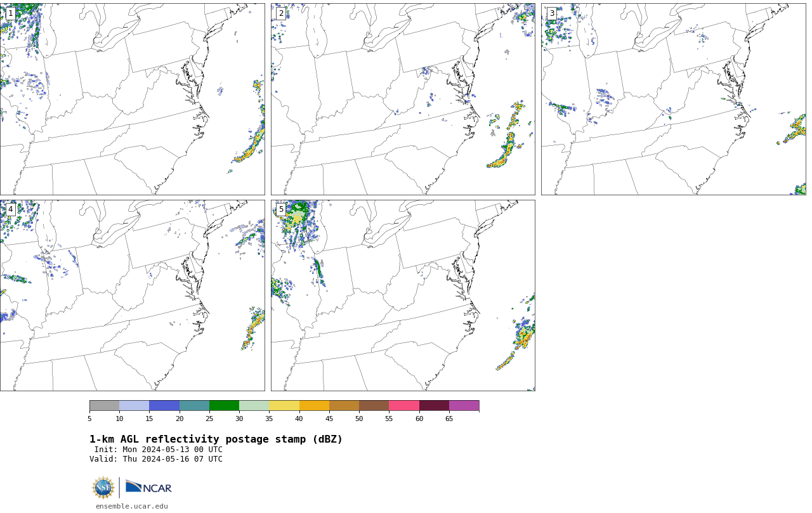Image resolution: width=812 pixels, height=513 pixels.
Task: Open ensemble member 4 reflectivity map
Action: 132,295
